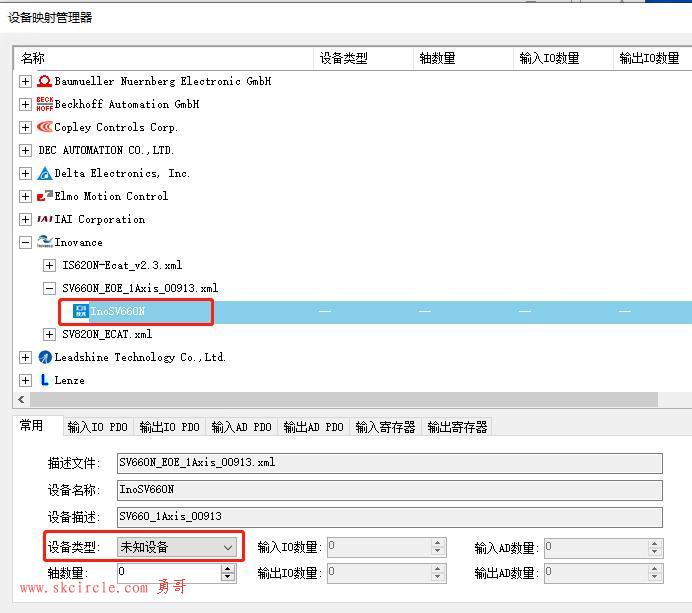Switch to the 输入IO PDO tab
Viewport: 692px width, 613px height.
click(x=98, y=427)
